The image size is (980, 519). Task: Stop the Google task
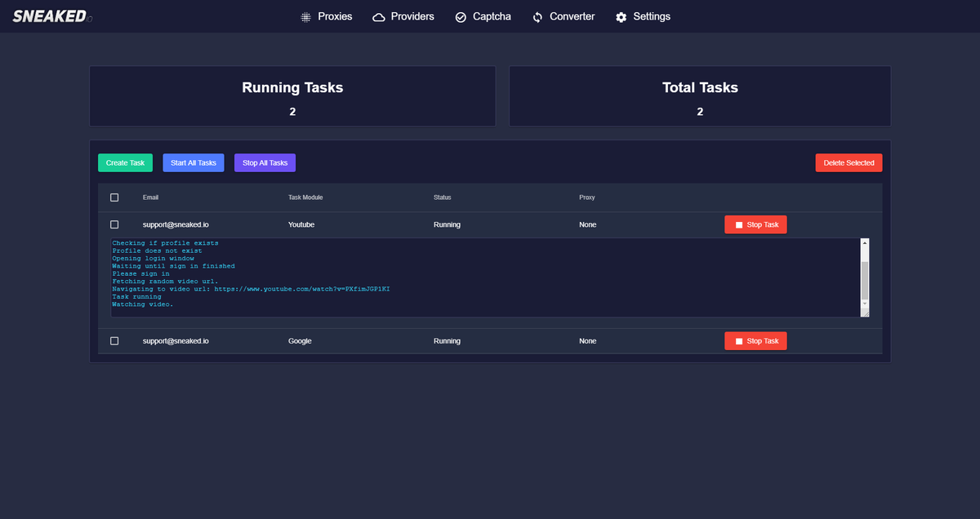[x=755, y=341]
